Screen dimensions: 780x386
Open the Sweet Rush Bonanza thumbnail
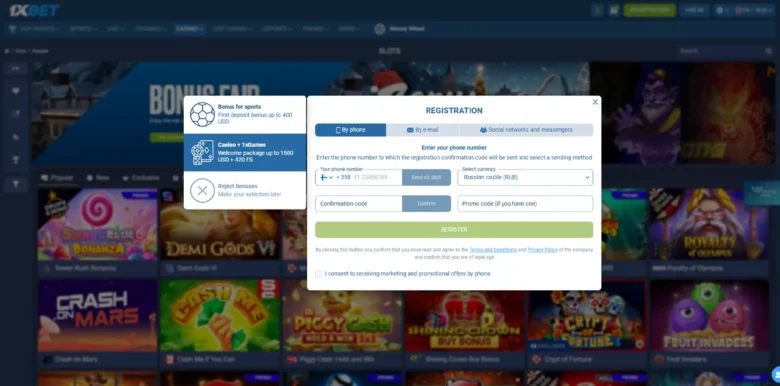click(98, 224)
